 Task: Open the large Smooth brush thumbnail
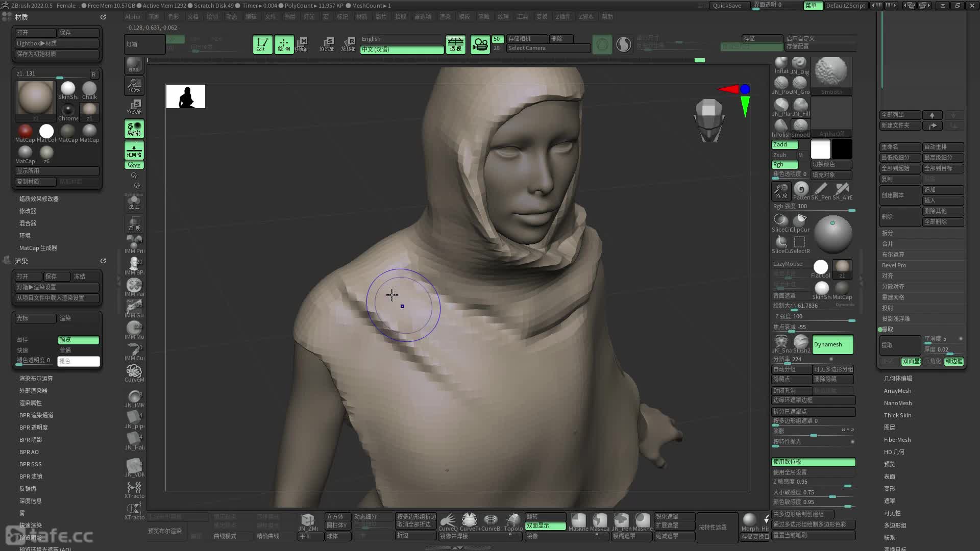pyautogui.click(x=831, y=76)
